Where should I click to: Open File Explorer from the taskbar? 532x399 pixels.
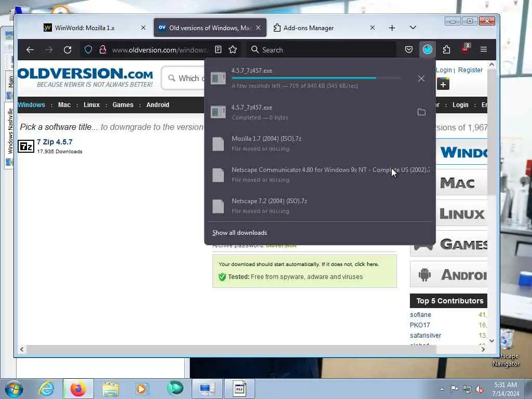coord(111,389)
